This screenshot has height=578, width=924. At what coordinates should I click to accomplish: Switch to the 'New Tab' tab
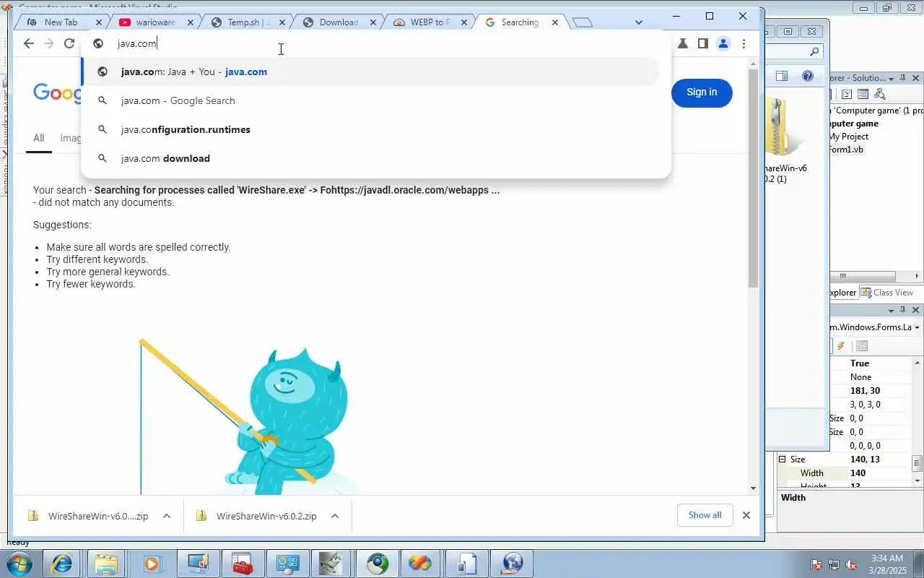[61, 22]
